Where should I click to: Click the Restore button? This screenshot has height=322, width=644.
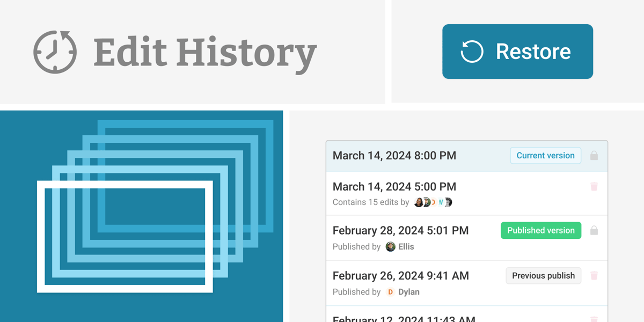(x=517, y=51)
